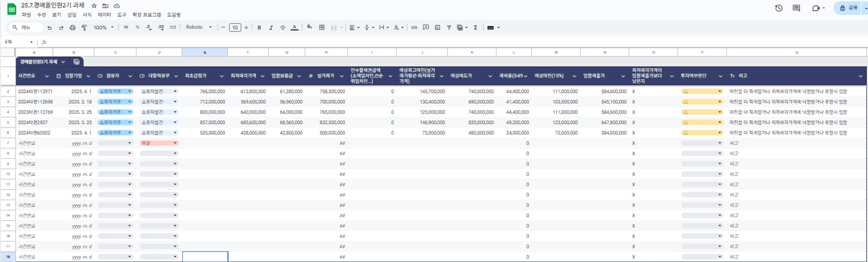Select column E header
Screen dimensions: 868x262
(x=205, y=52)
